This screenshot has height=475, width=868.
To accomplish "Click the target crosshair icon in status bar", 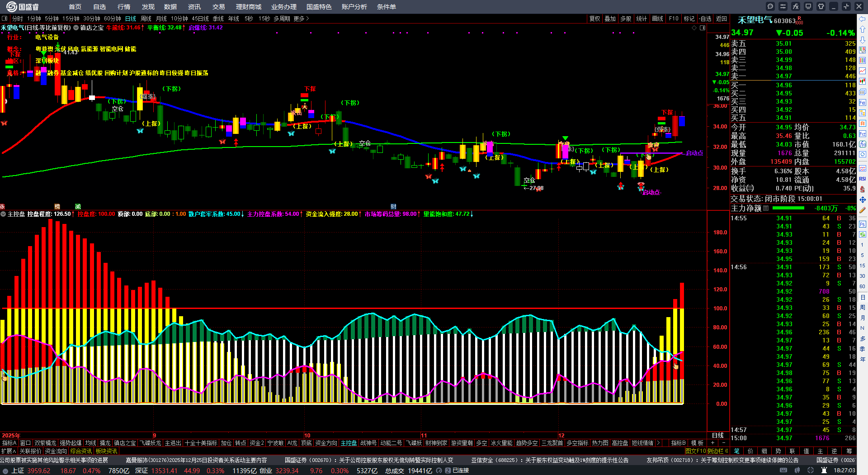I will click(x=811, y=470).
